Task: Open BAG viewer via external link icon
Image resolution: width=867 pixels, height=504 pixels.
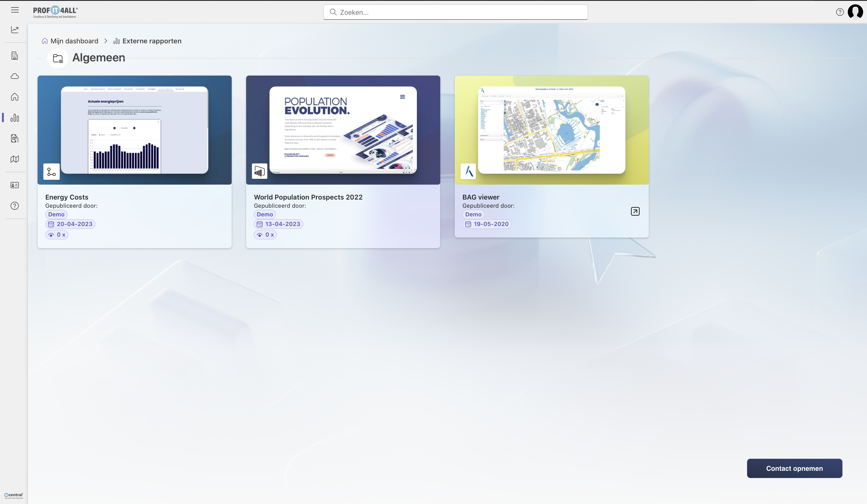Action: pos(635,211)
